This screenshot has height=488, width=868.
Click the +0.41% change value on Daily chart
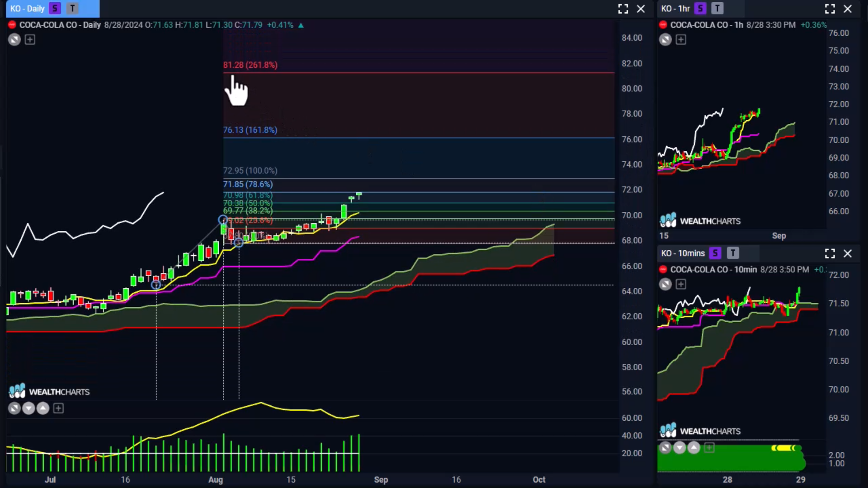tap(280, 25)
